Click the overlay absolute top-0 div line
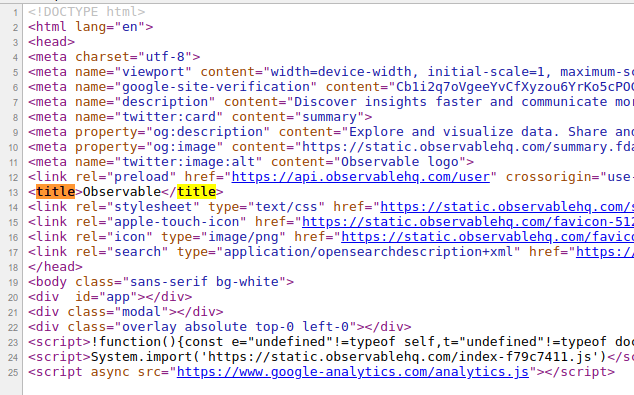 coord(220,327)
